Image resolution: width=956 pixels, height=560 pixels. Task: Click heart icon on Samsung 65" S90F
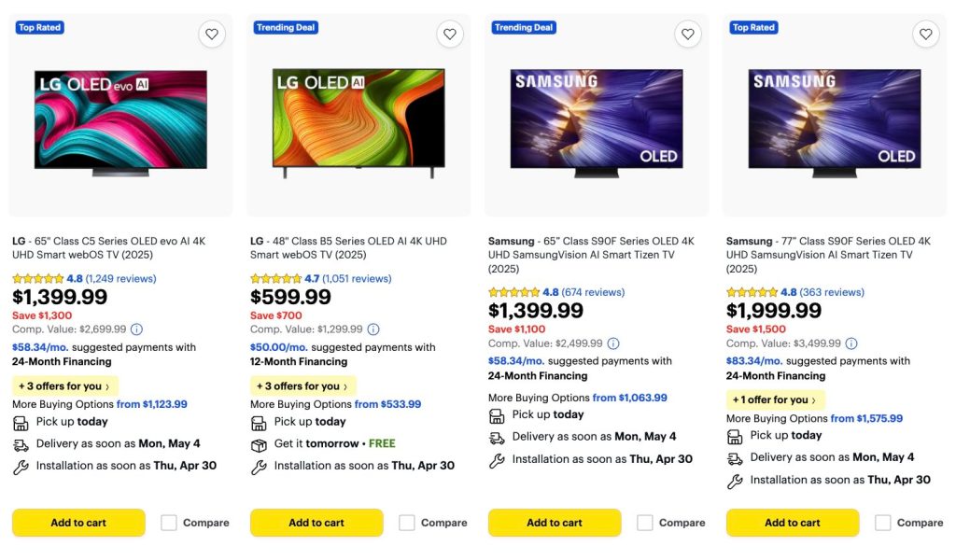point(688,35)
